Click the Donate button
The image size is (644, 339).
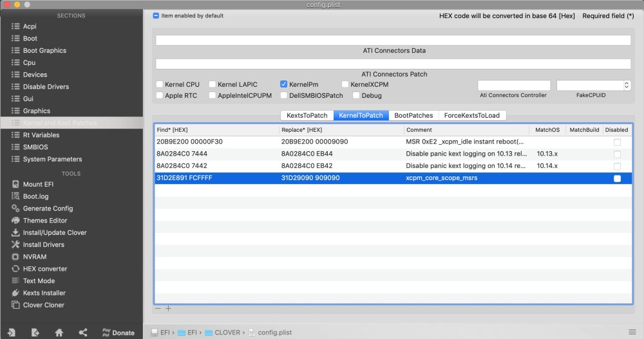coord(118,333)
